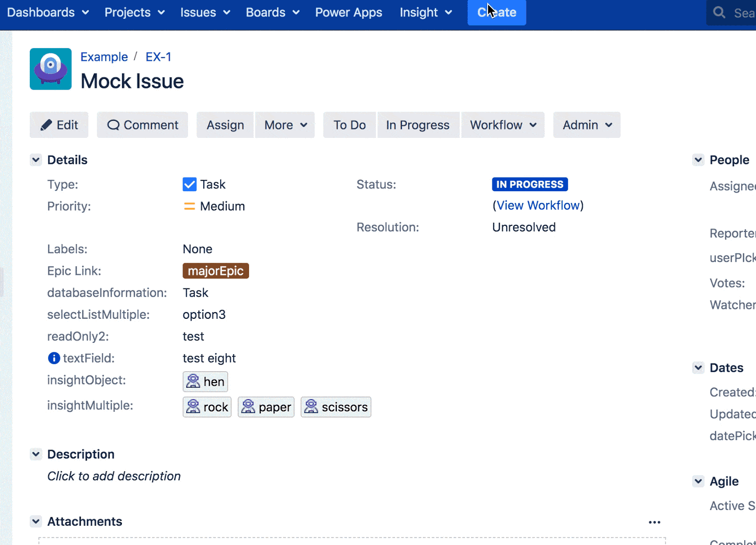Click the Medium priority icon
The image size is (756, 545).
pos(189,206)
